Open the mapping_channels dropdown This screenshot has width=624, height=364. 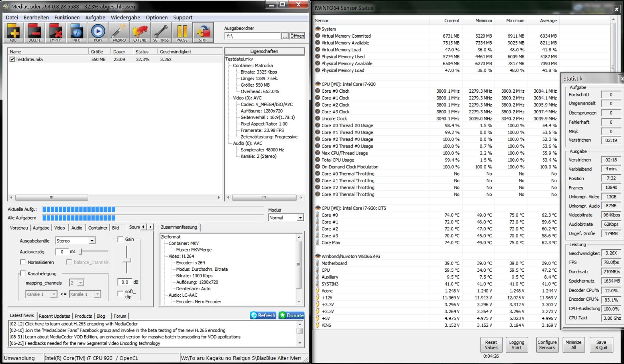coord(77,282)
